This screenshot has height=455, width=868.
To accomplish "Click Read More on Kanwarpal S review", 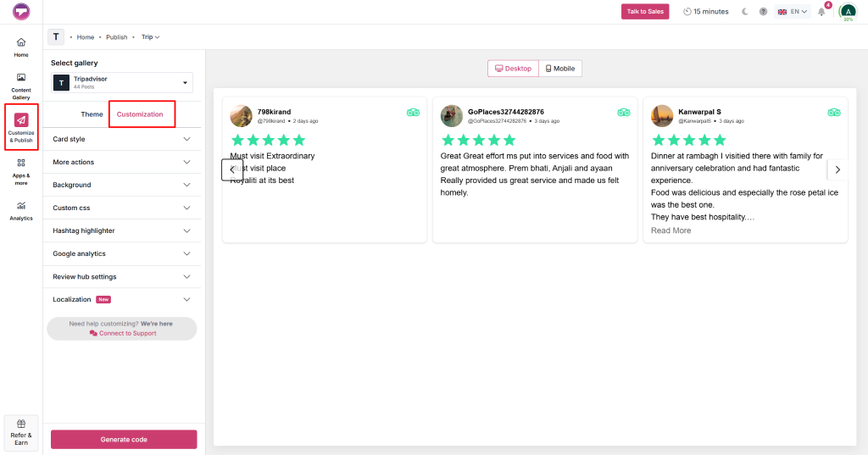I will 671,230.
